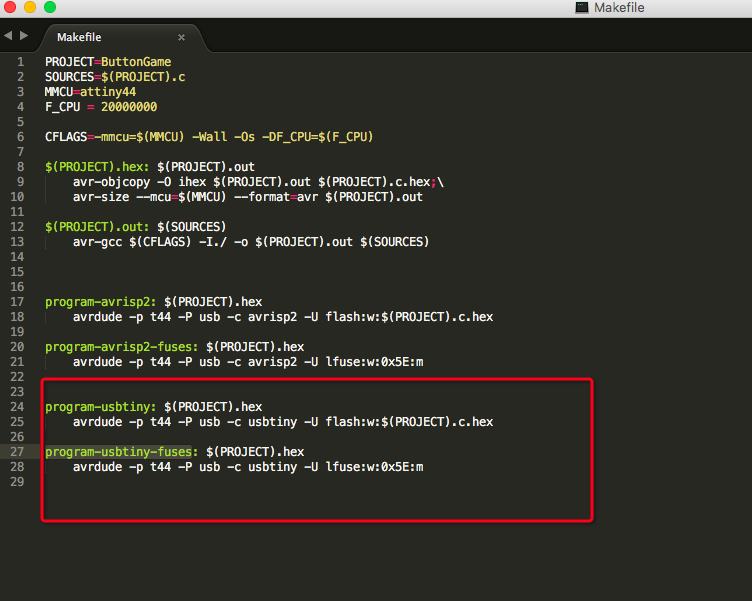Click the avr-gcc command line
The height and width of the screenshot is (601, 752).
[x=251, y=242]
